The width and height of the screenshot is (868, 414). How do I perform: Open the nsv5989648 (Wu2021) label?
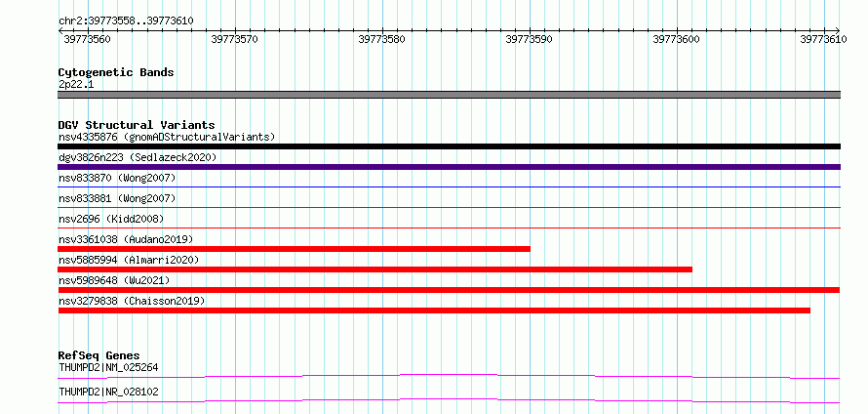[114, 280]
